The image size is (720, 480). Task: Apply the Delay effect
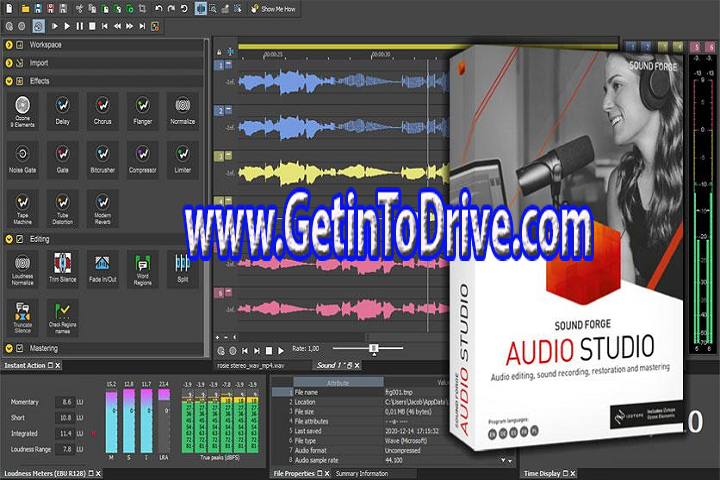click(x=62, y=111)
